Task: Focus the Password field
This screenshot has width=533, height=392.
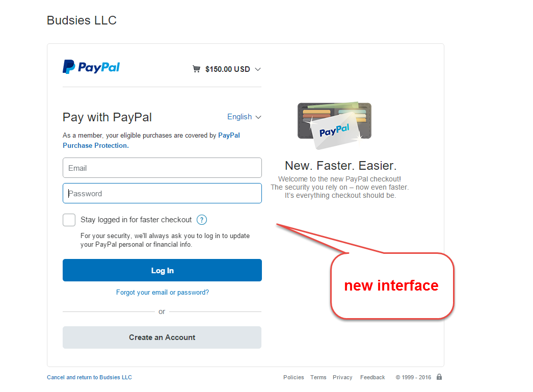Action: pyautogui.click(x=162, y=193)
